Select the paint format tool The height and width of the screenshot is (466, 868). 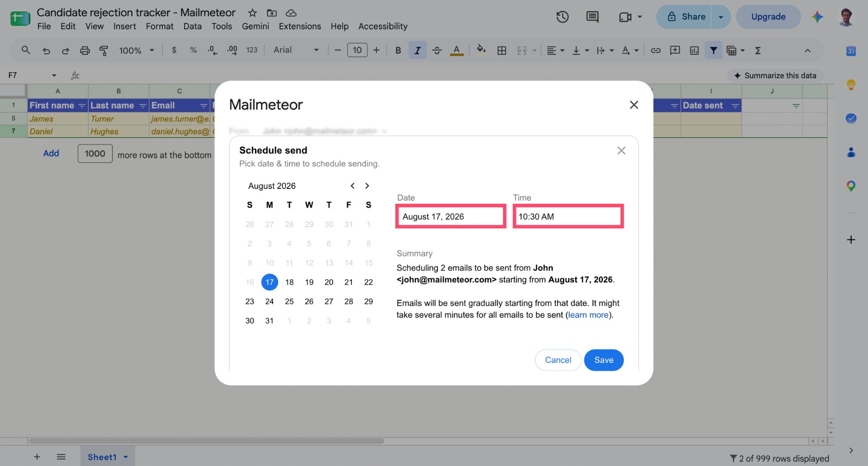(x=104, y=50)
